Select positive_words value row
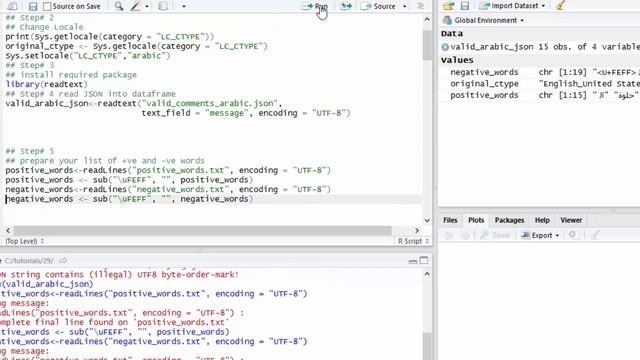Viewport: 640px width, 360px height. tap(540, 95)
